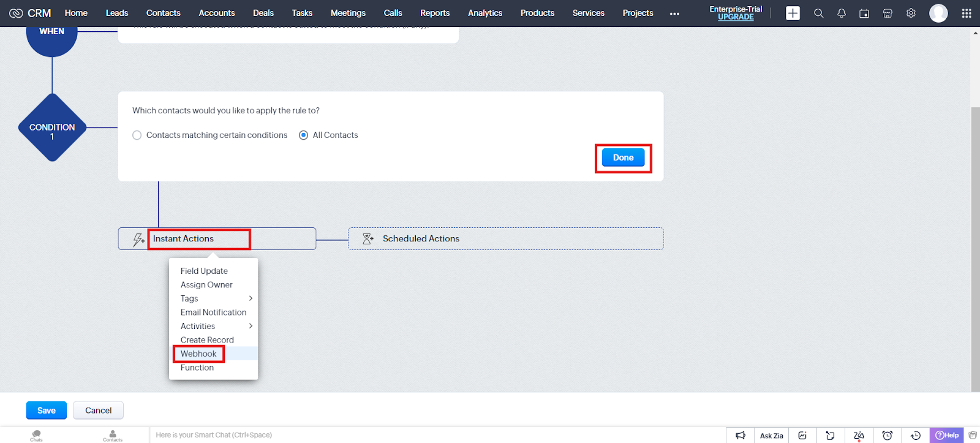The image size is (980, 443).
Task: Open the recent items history icon
Action: pyautogui.click(x=916, y=436)
